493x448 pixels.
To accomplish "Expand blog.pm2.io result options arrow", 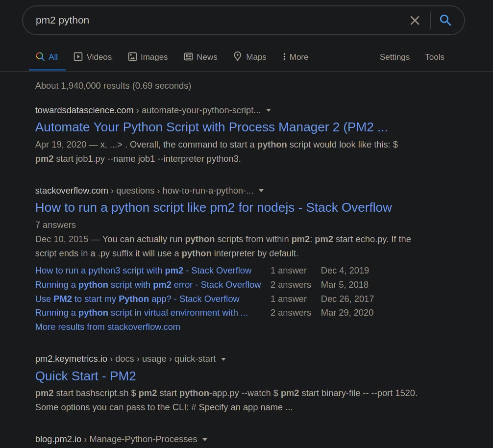I will (x=205, y=440).
